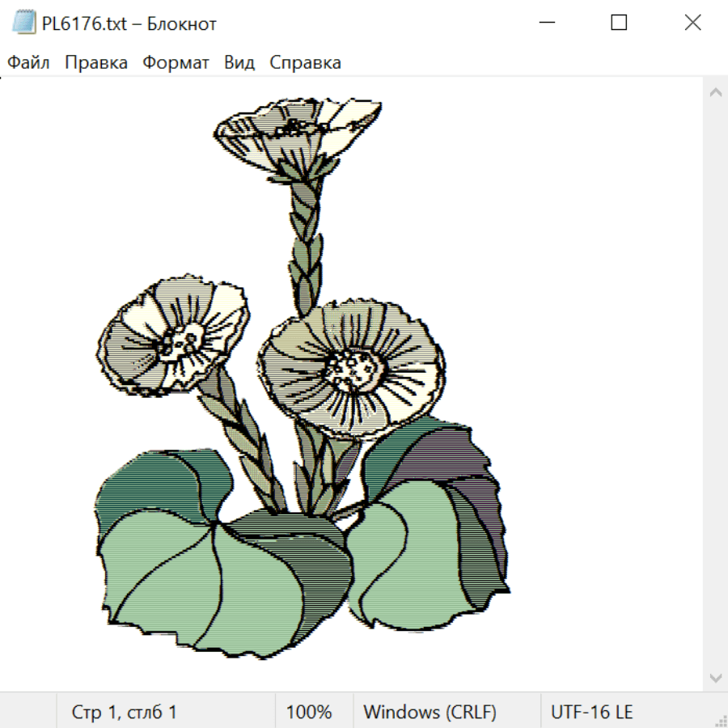The image size is (728, 728).
Task: Click the Notepad icon in the title bar
Action: click(x=24, y=23)
